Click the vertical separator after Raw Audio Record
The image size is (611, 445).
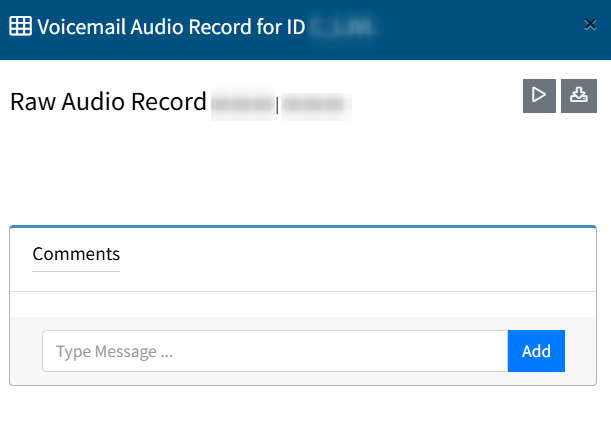tap(277, 104)
